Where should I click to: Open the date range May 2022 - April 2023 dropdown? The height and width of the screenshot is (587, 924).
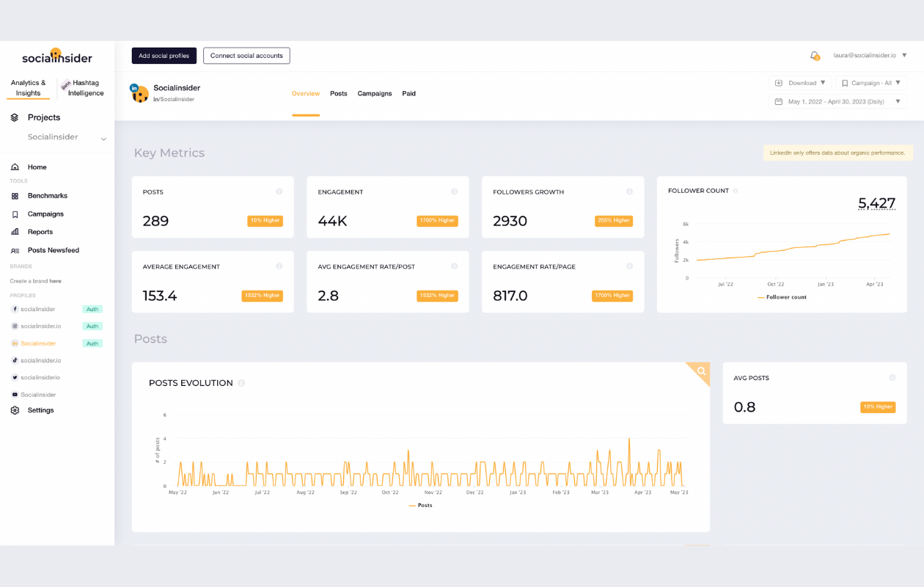[x=838, y=102]
